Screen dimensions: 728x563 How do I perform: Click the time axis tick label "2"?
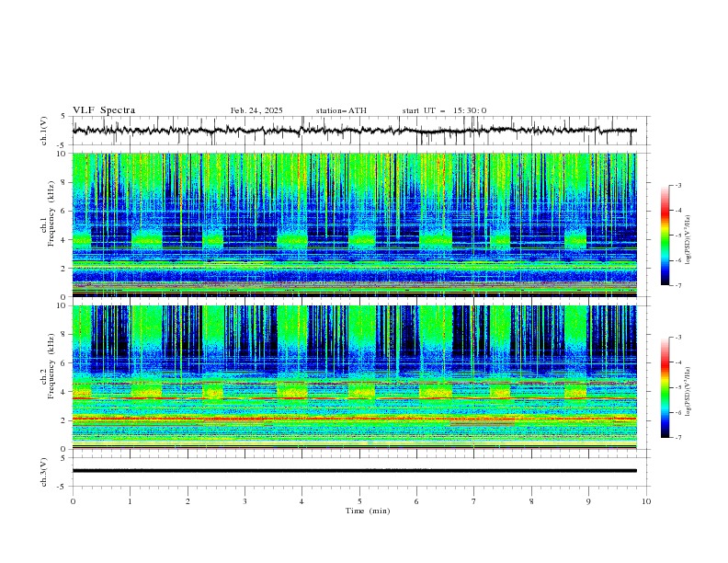click(x=188, y=501)
